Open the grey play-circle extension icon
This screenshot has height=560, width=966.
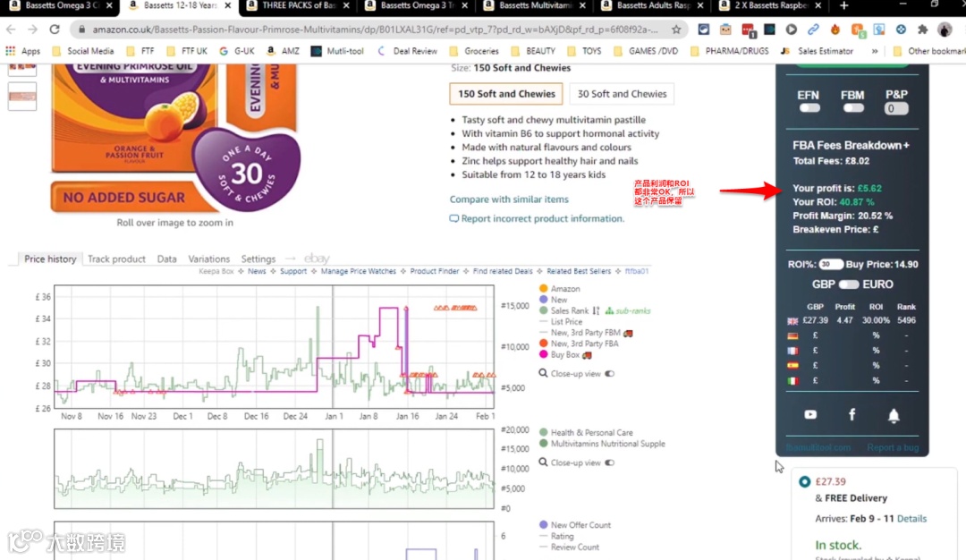(x=792, y=29)
